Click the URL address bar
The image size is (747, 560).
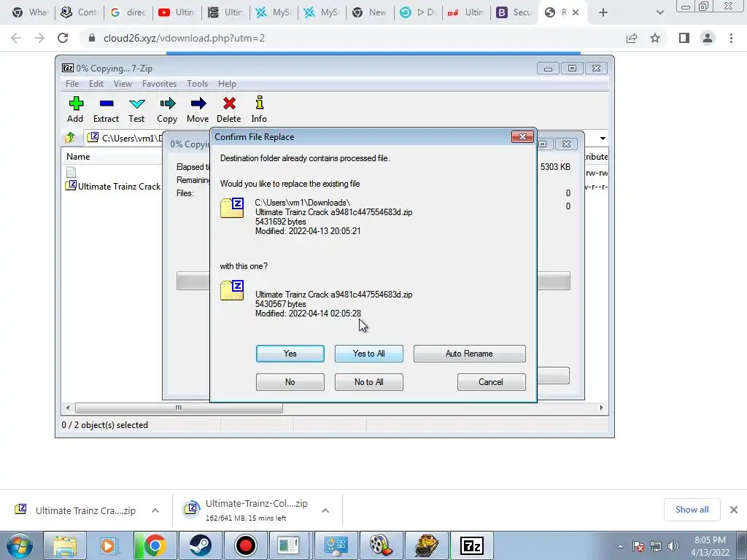pos(352,38)
